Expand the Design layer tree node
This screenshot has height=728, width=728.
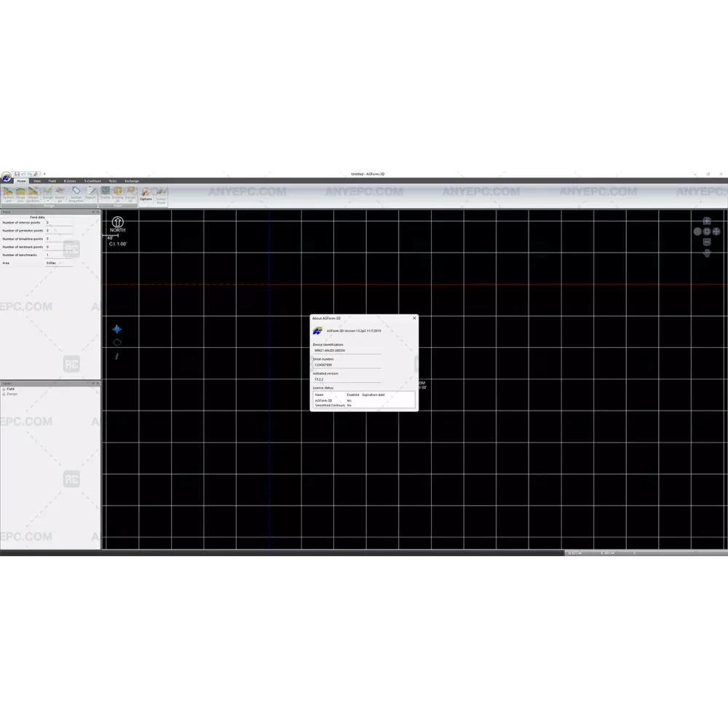4,394
